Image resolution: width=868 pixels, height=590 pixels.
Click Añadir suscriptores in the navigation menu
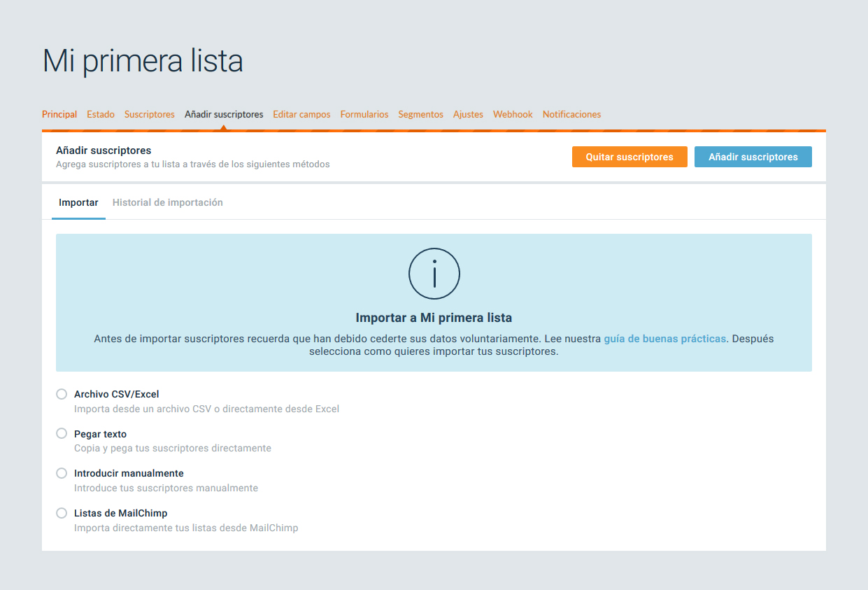(224, 114)
